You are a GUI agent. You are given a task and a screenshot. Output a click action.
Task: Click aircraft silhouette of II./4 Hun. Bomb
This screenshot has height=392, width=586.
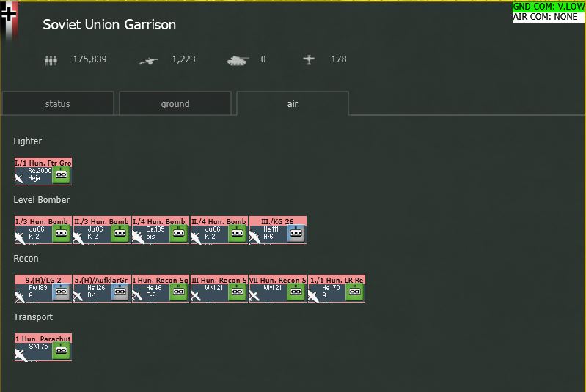(x=196, y=237)
